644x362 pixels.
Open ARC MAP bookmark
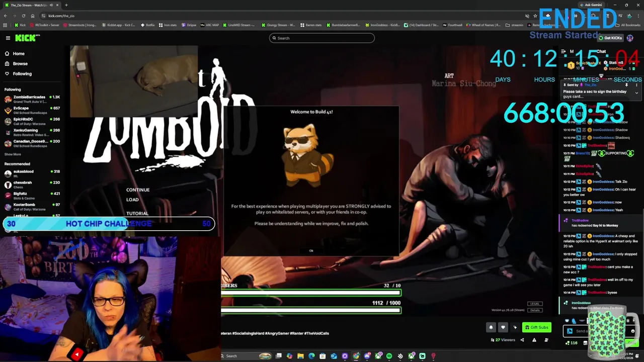[x=209, y=25]
